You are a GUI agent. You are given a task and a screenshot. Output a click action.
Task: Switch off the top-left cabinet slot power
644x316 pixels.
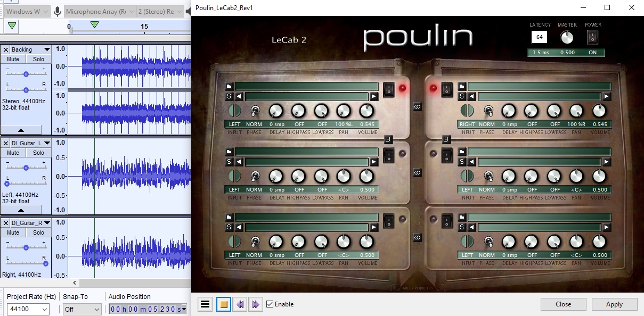(x=389, y=89)
